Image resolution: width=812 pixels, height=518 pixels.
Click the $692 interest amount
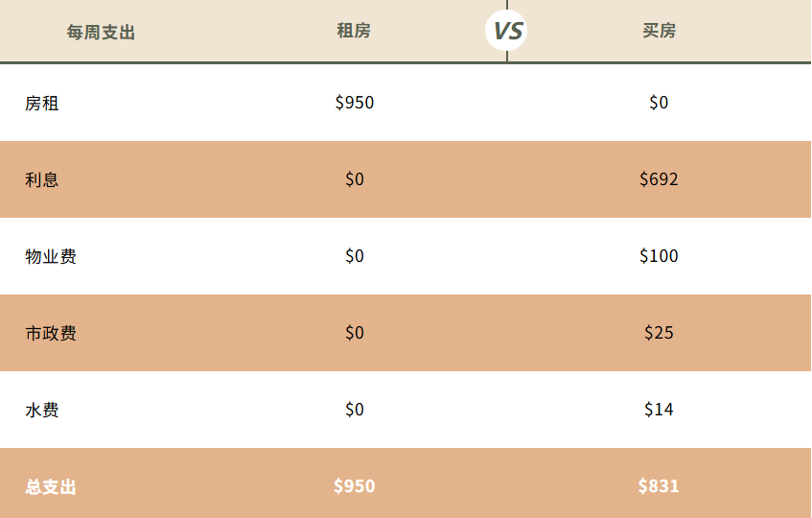click(x=659, y=179)
